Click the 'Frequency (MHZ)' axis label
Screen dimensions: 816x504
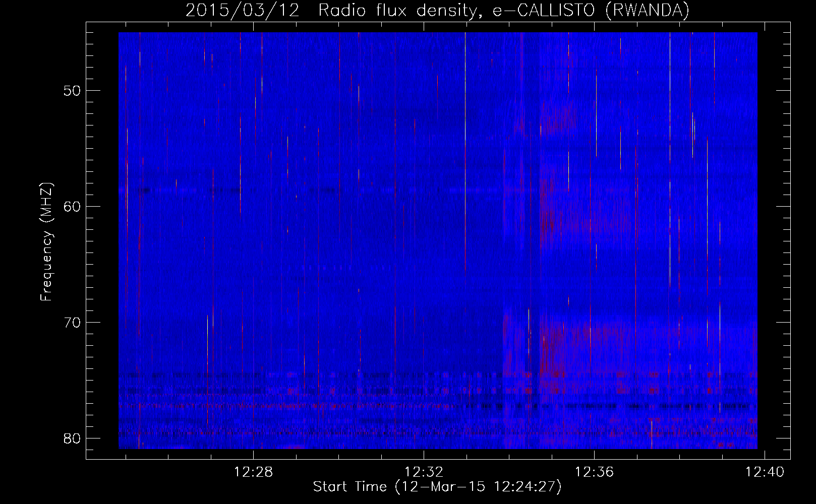[x=46, y=241]
